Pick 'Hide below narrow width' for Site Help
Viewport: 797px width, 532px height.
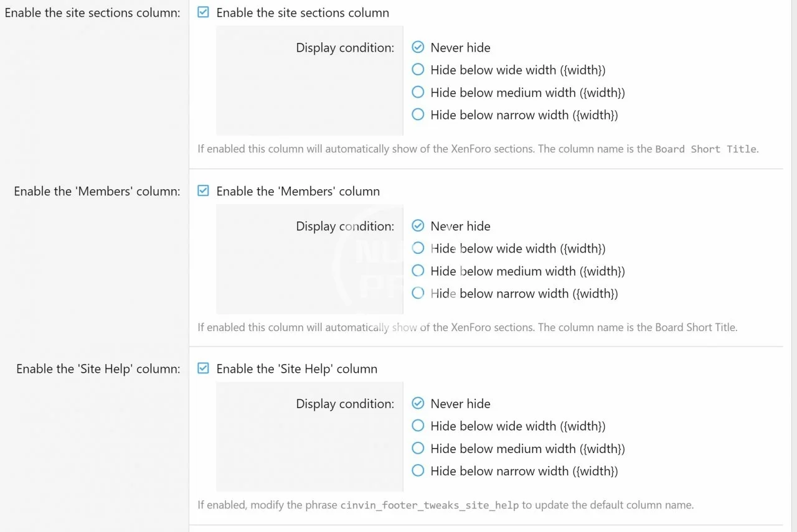click(x=418, y=470)
